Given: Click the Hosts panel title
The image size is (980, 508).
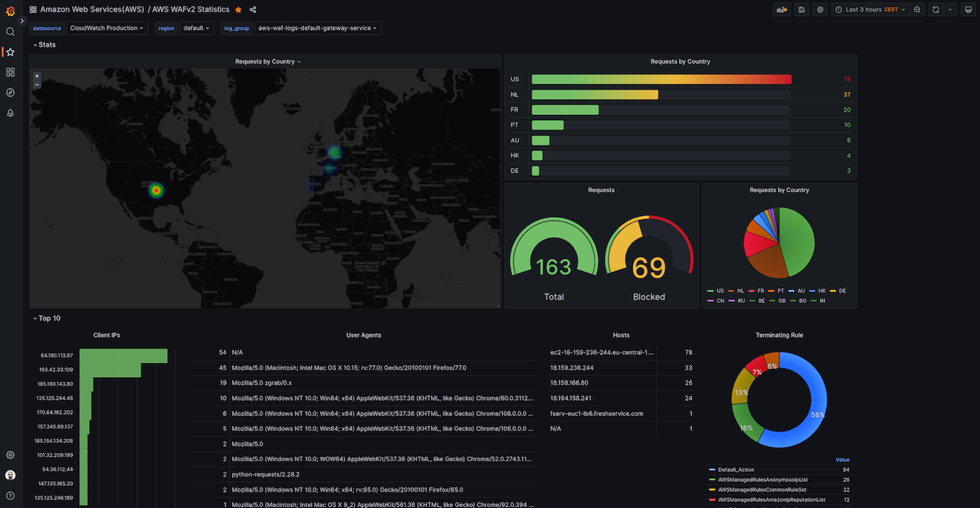Looking at the screenshot, I should click(x=621, y=335).
